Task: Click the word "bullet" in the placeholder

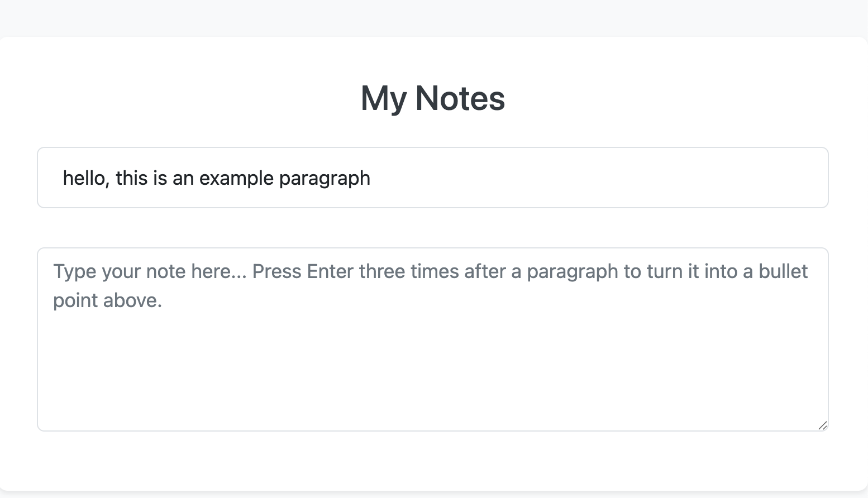Action: 783,271
